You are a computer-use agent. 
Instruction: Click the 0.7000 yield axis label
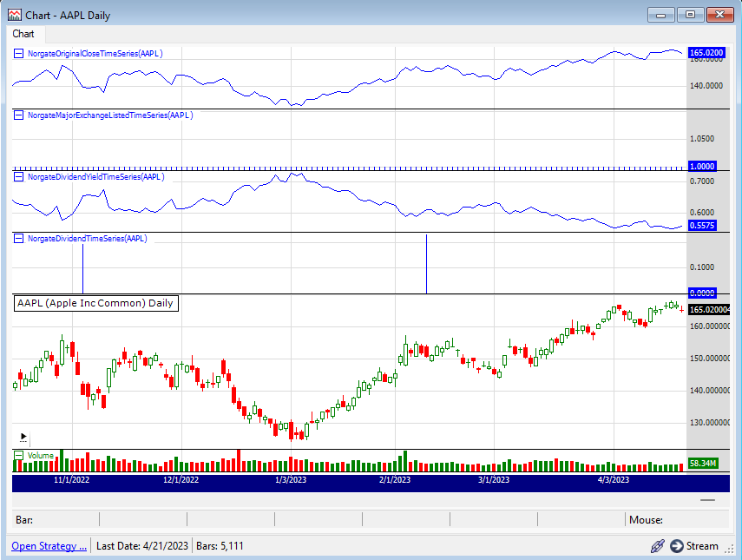coord(702,181)
